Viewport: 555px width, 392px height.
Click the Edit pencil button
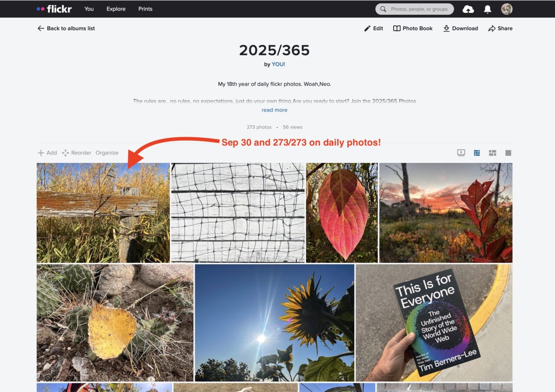(x=374, y=28)
